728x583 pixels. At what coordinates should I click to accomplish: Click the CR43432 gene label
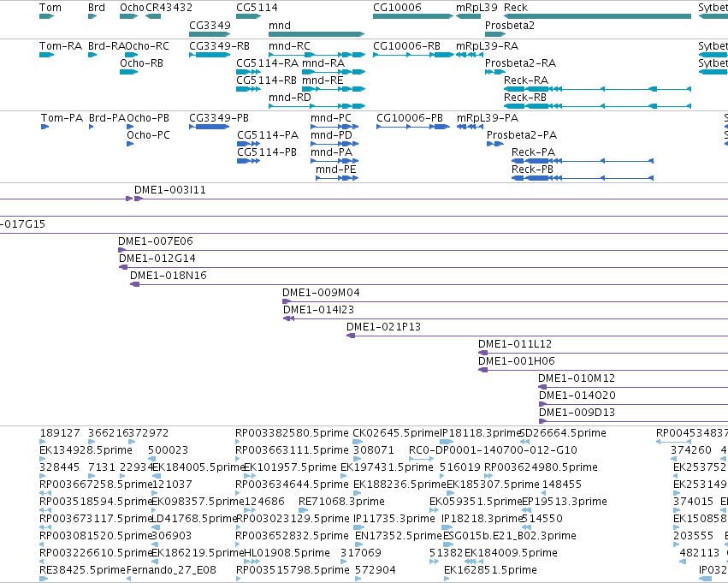tap(169, 8)
